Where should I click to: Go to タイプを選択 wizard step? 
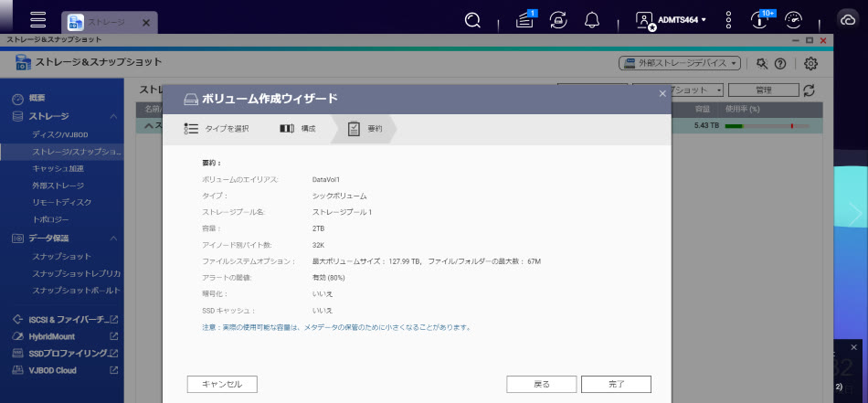[x=217, y=129]
